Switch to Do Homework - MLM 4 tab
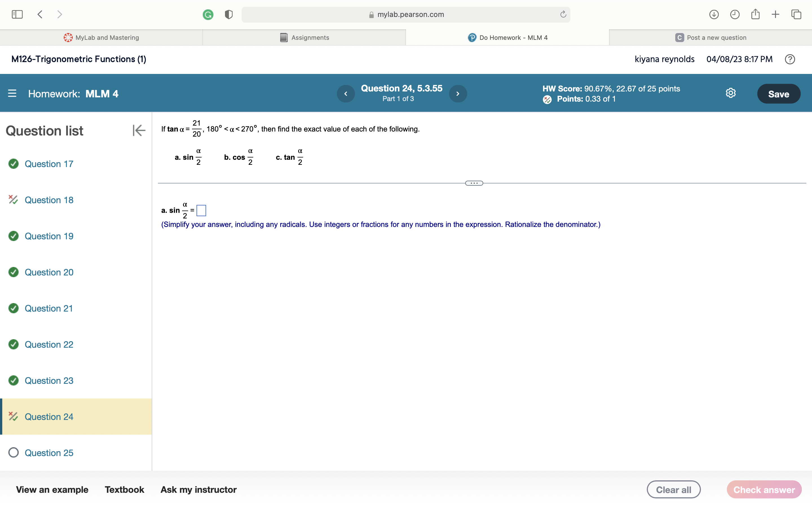The image size is (812, 508). 507,38
